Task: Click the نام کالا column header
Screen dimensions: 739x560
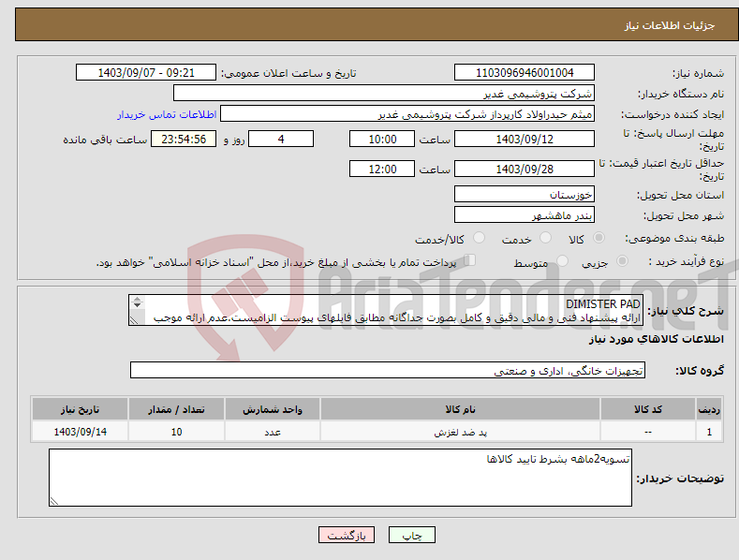Action: 460,409
